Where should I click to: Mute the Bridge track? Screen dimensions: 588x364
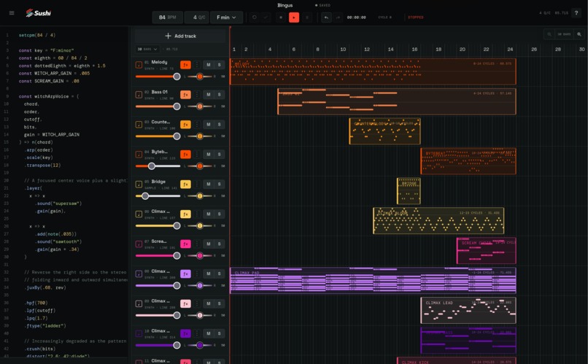tap(209, 184)
